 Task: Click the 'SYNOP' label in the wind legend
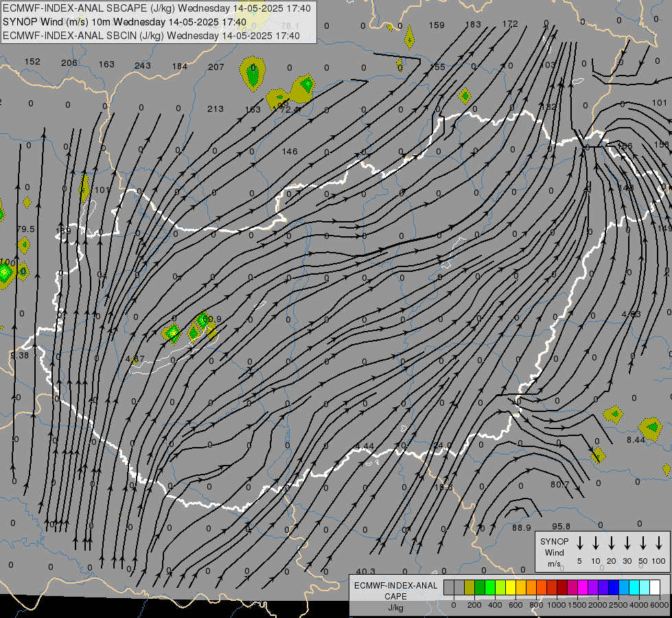click(554, 541)
